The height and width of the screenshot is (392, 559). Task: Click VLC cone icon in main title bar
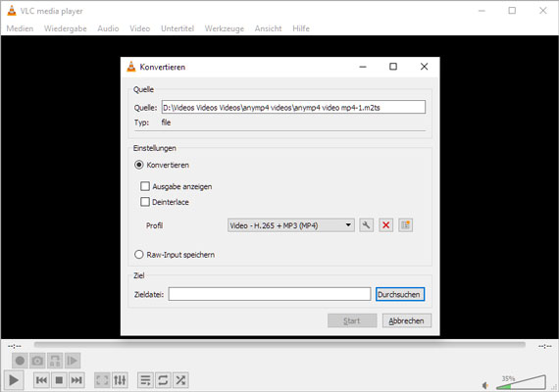[12, 11]
